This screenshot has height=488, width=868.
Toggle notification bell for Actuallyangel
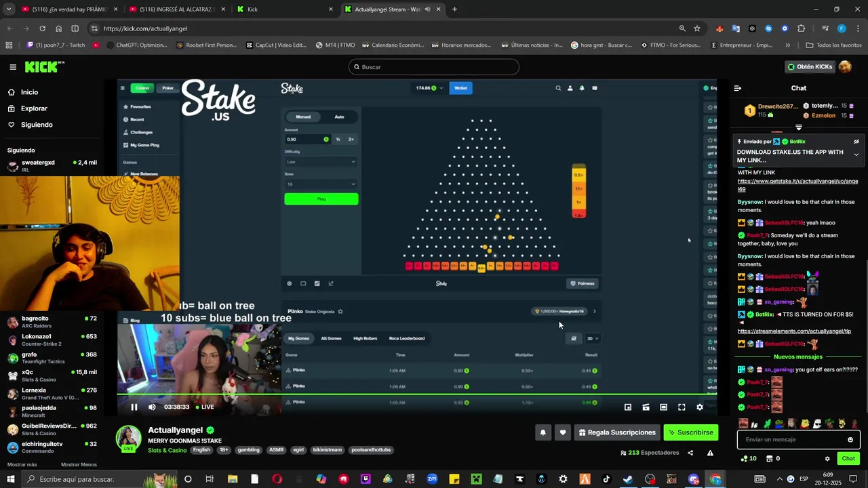click(542, 432)
